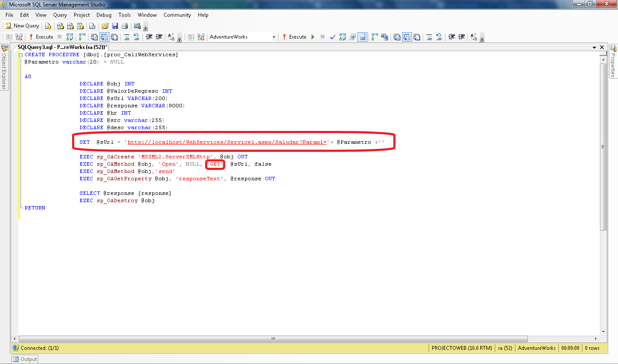Open the Project menu
The image size is (618, 364).
[x=82, y=15]
